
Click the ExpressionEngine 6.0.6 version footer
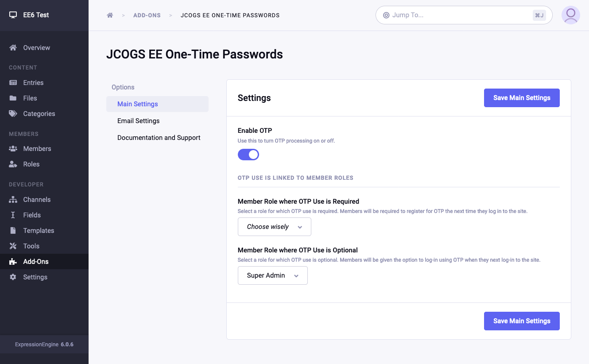pos(44,344)
